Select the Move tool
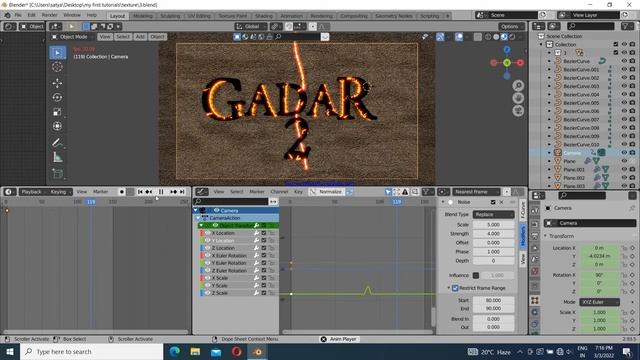The image size is (640, 360). pos(58,83)
